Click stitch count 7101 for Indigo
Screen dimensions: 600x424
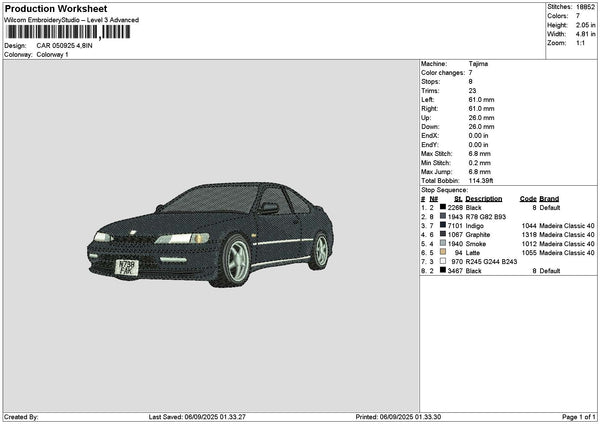pyautogui.click(x=455, y=226)
